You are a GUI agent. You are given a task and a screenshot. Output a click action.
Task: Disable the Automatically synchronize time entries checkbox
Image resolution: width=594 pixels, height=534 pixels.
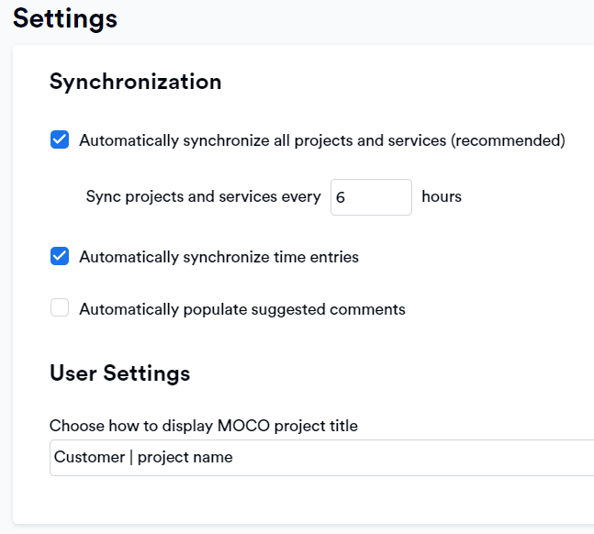tap(59, 256)
